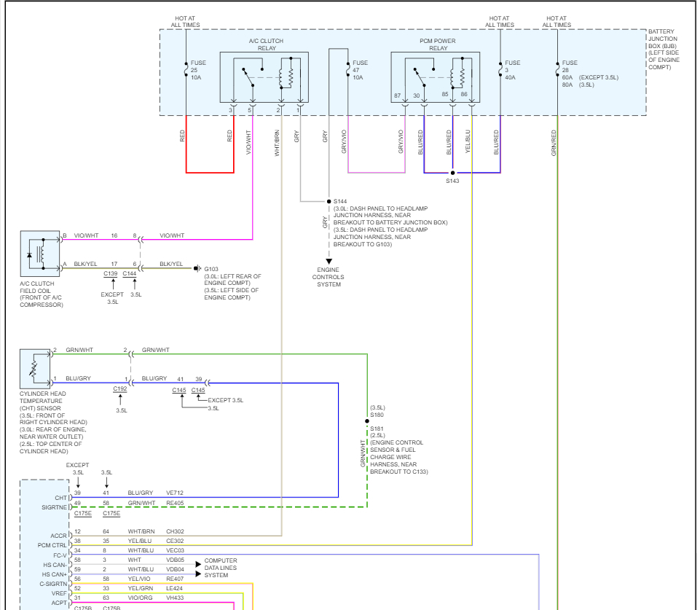700x610 pixels.
Task: Click the Fuse 28 symbol
Action: [557, 70]
